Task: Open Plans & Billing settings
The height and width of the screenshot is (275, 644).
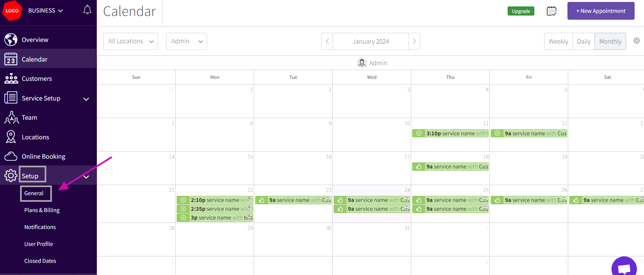Action: pos(42,210)
